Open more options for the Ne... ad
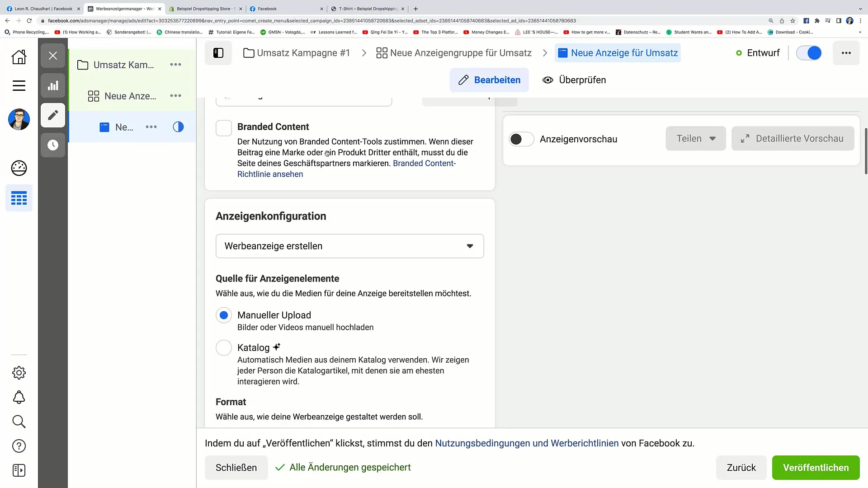The image size is (868, 488). tap(151, 127)
